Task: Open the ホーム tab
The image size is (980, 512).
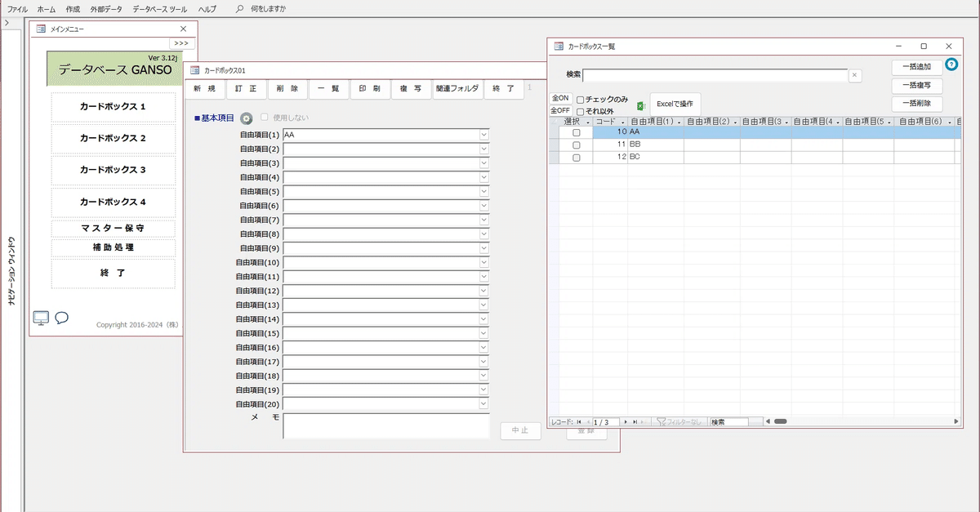Action: tap(47, 8)
